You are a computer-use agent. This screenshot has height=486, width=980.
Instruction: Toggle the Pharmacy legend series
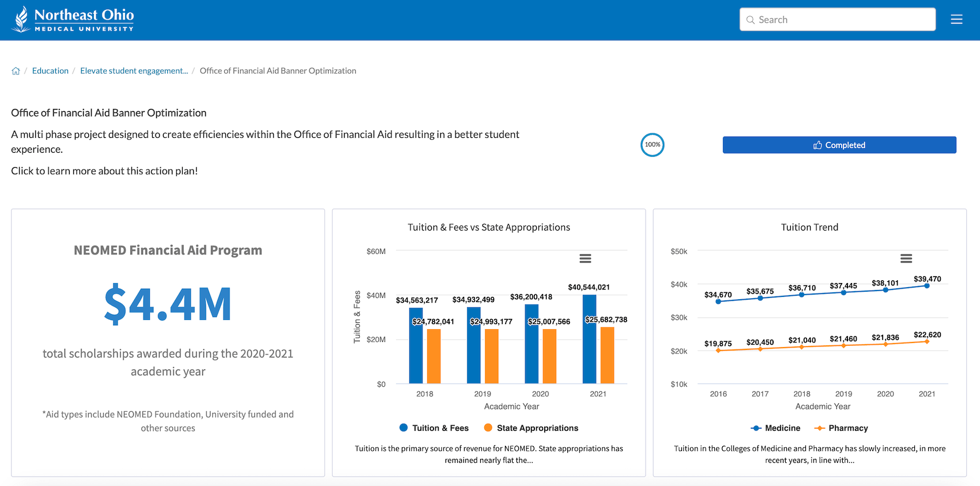click(x=840, y=428)
